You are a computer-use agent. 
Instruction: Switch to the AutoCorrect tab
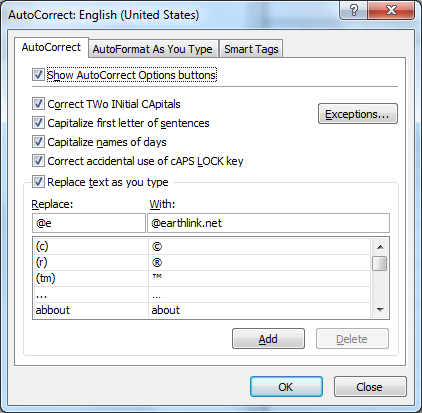pyautogui.click(x=51, y=47)
